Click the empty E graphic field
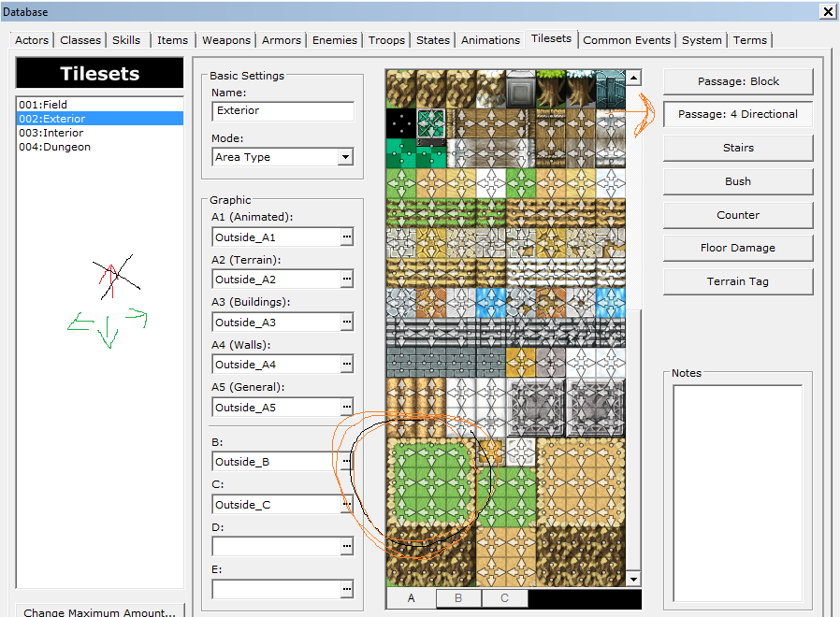Image resolution: width=840 pixels, height=617 pixels. tap(277, 589)
